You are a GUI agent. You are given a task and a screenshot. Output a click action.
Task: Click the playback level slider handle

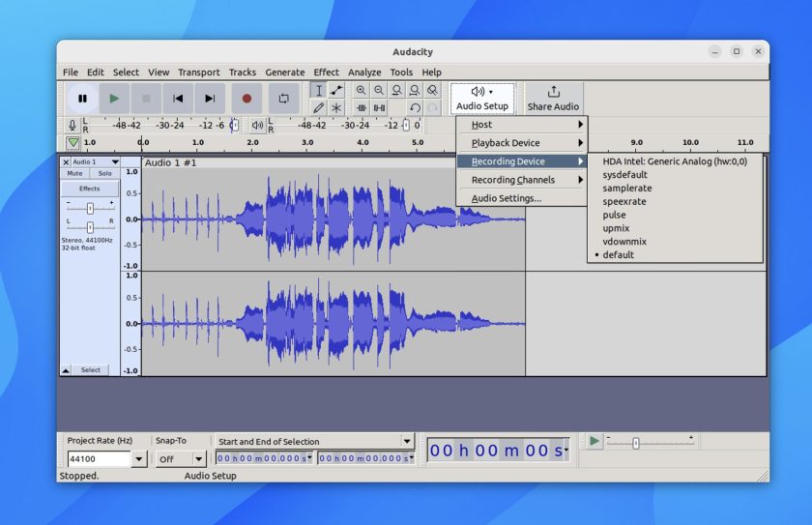pyautogui.click(x=407, y=126)
